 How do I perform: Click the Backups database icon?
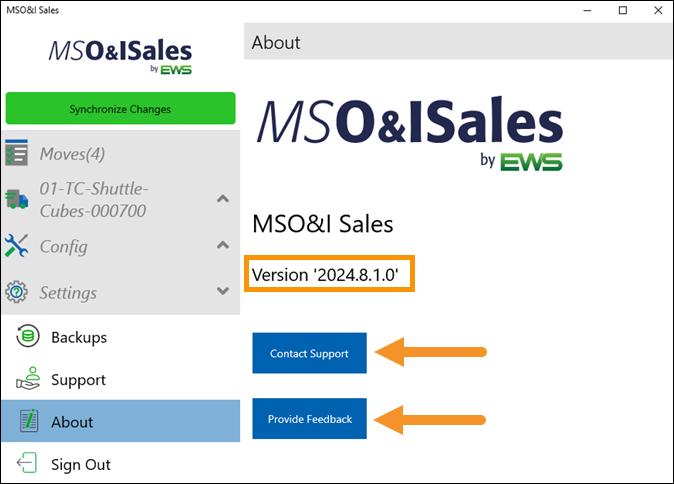(28, 336)
